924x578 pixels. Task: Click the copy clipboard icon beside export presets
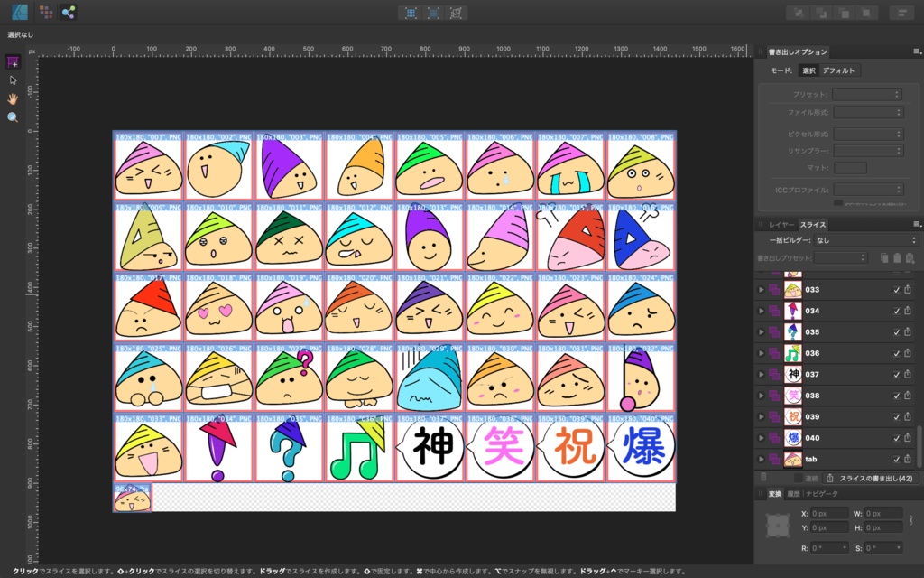[883, 258]
